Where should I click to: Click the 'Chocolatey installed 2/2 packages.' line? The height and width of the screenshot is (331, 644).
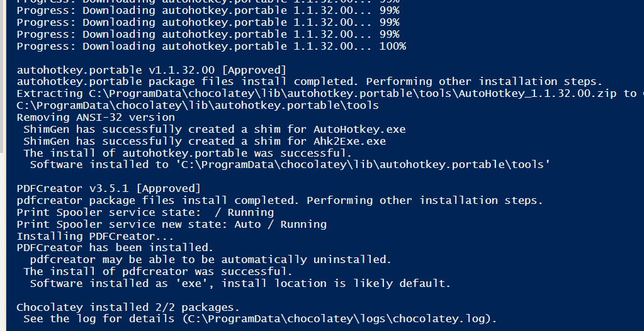click(128, 307)
